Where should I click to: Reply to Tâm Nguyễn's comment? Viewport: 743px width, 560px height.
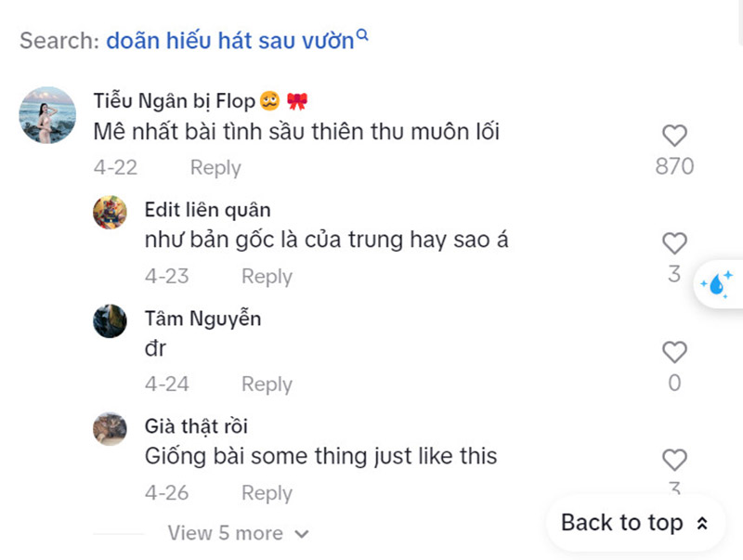267,384
